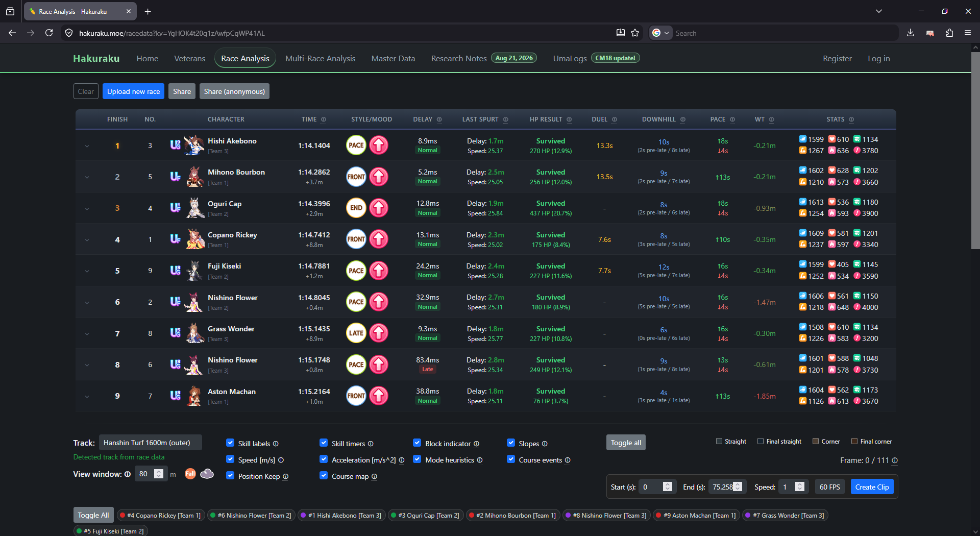The width and height of the screenshot is (980, 536).
Task: Toggle the Course map checkbox
Action: pos(324,476)
